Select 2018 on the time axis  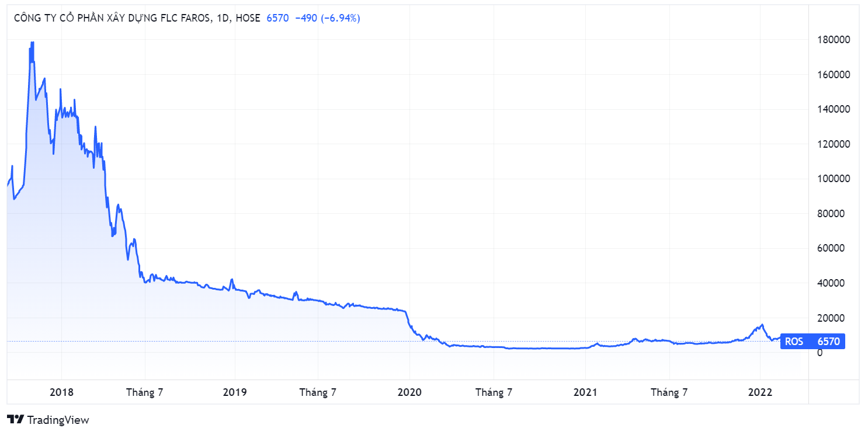[61, 392]
